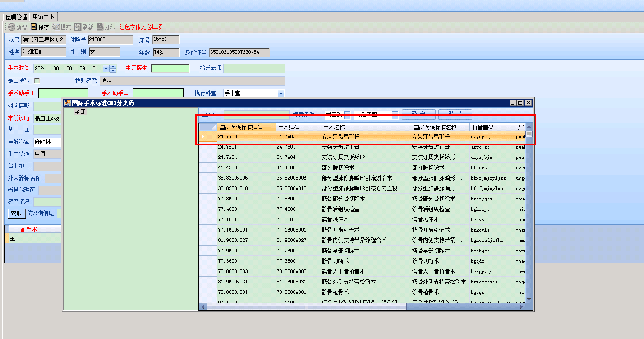Screen dimensions: 644x339
Task: Click the 退出 exit button
Action: pyautogui.click(x=455, y=114)
